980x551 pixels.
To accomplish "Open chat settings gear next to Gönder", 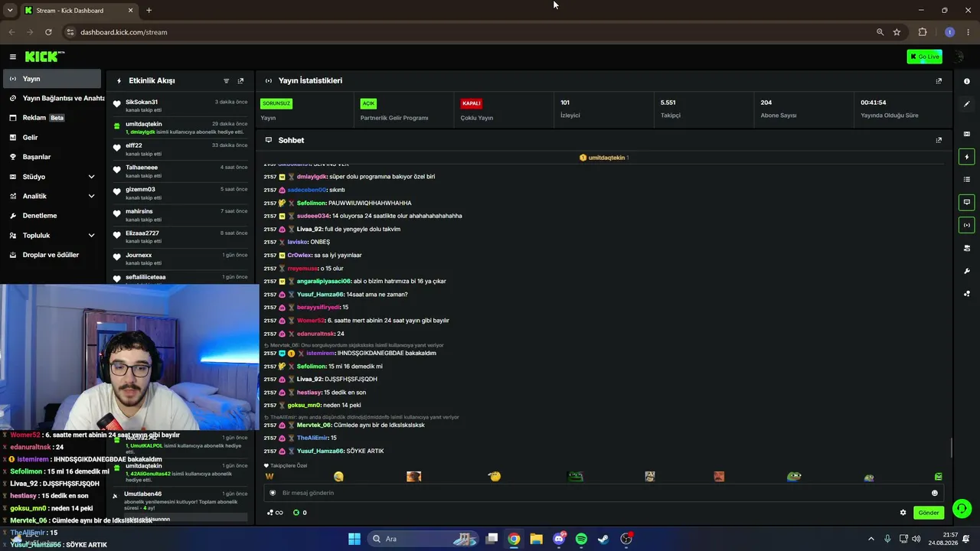I will coord(903,513).
